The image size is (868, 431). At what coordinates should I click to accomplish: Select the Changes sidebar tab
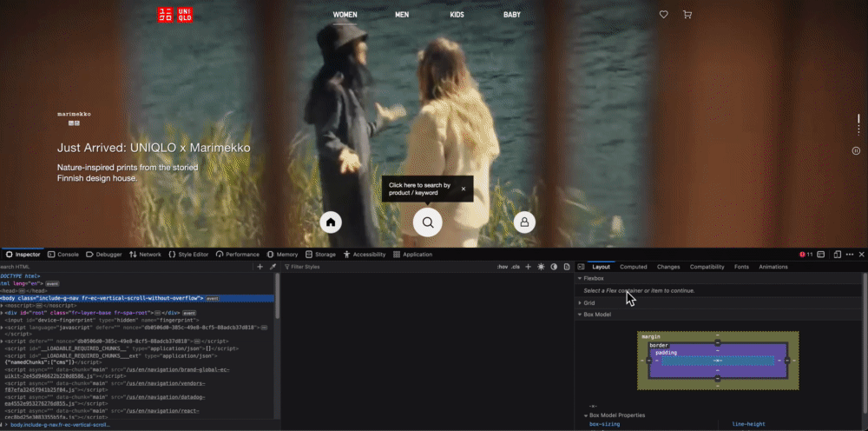(x=668, y=267)
